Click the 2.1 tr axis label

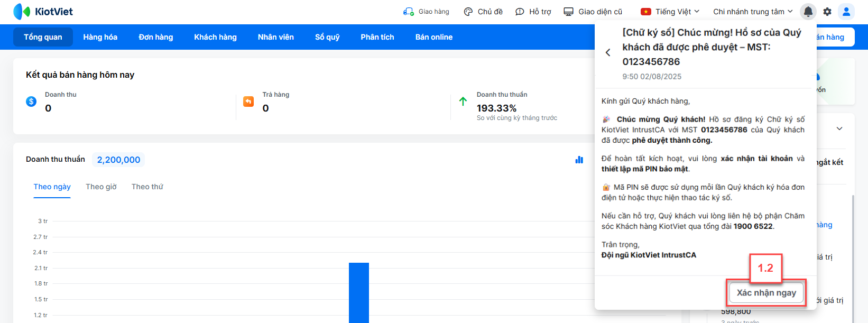pos(41,268)
